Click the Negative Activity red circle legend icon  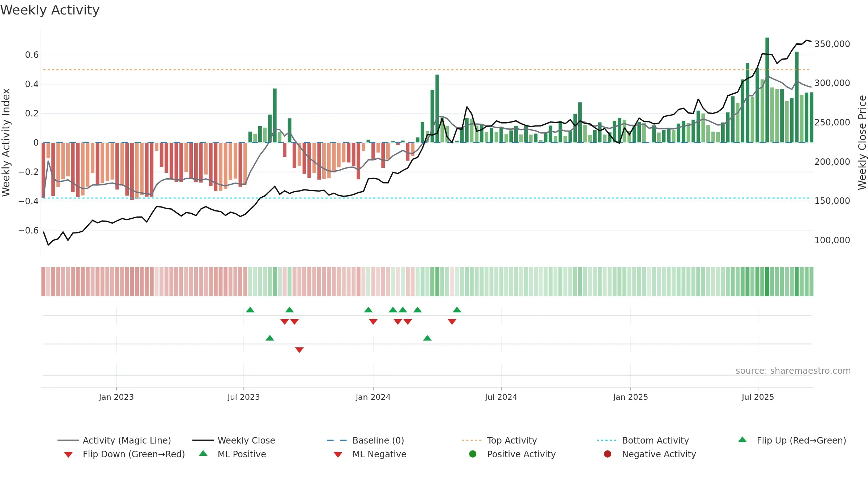coord(608,454)
